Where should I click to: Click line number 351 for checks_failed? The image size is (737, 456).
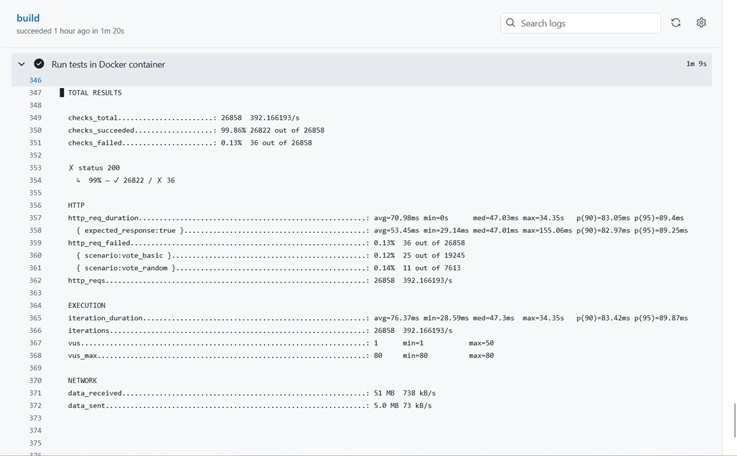coord(35,143)
